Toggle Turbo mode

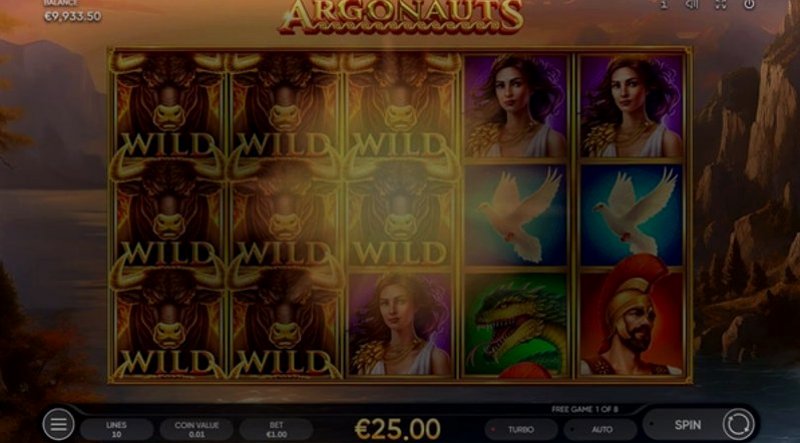(520, 430)
